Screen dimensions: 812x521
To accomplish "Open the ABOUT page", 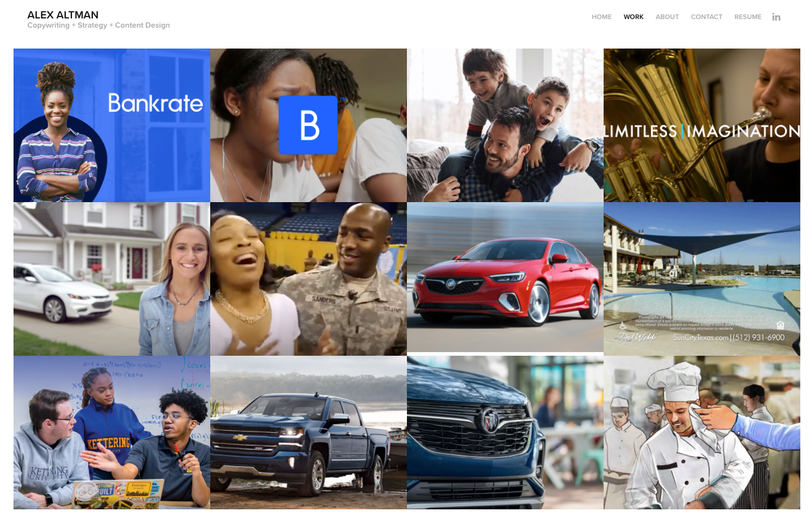I will point(668,17).
